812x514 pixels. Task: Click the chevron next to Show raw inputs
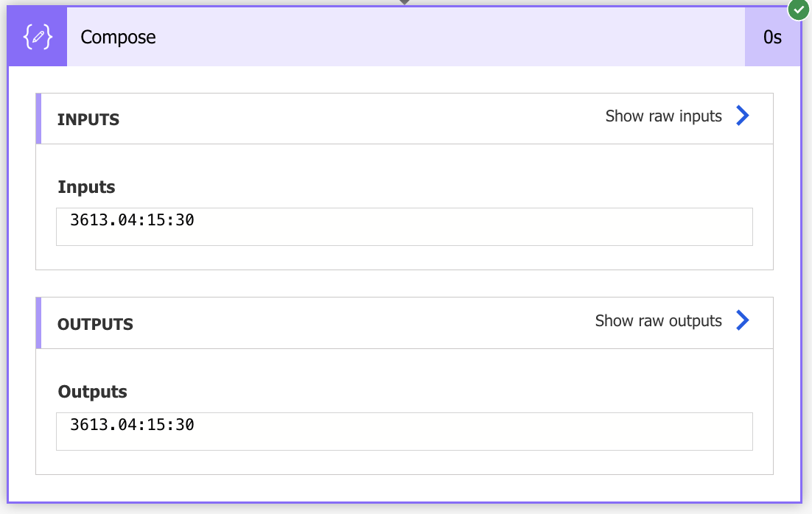(743, 116)
